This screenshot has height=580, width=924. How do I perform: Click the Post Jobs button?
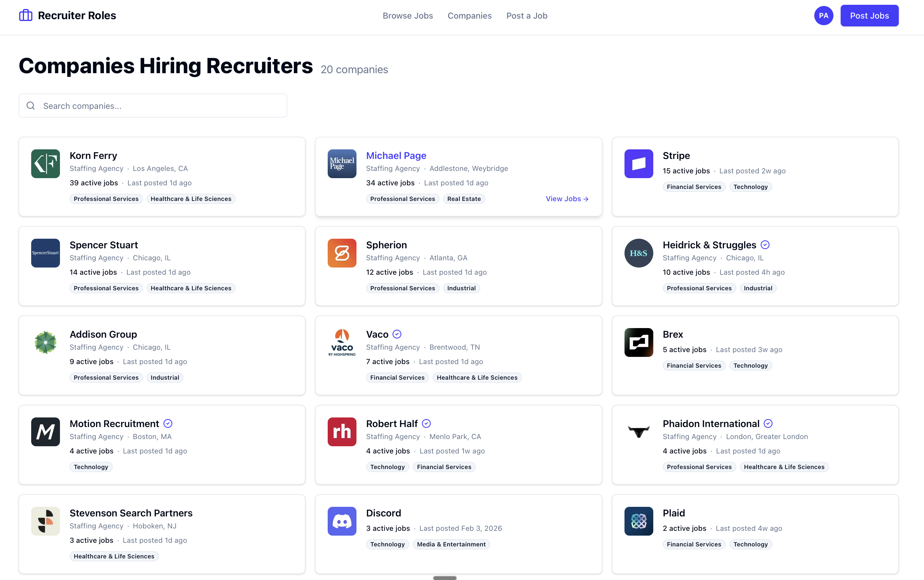[869, 15]
